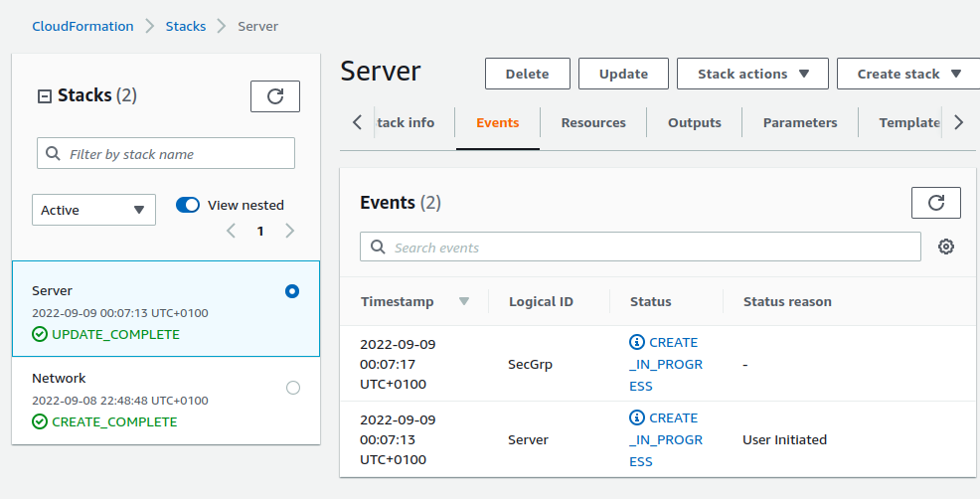Switch to Template tab

coord(909,122)
